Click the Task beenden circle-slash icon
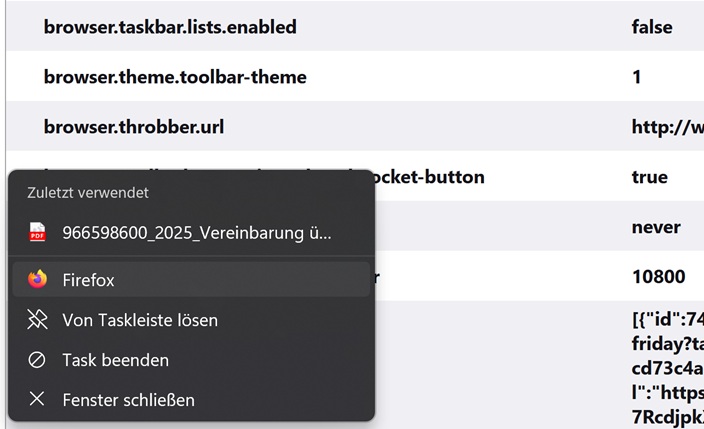Screen dimensions: 704x429 37,360
